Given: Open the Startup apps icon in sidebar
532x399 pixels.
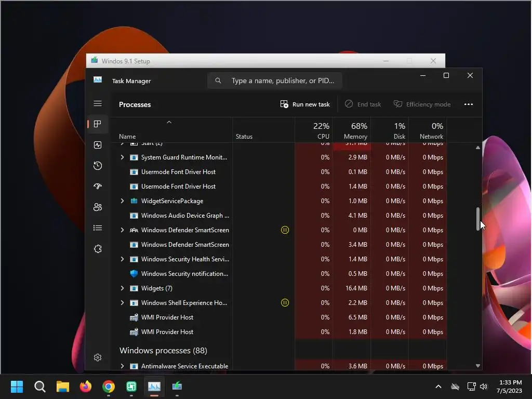Looking at the screenshot, I should pyautogui.click(x=98, y=187).
